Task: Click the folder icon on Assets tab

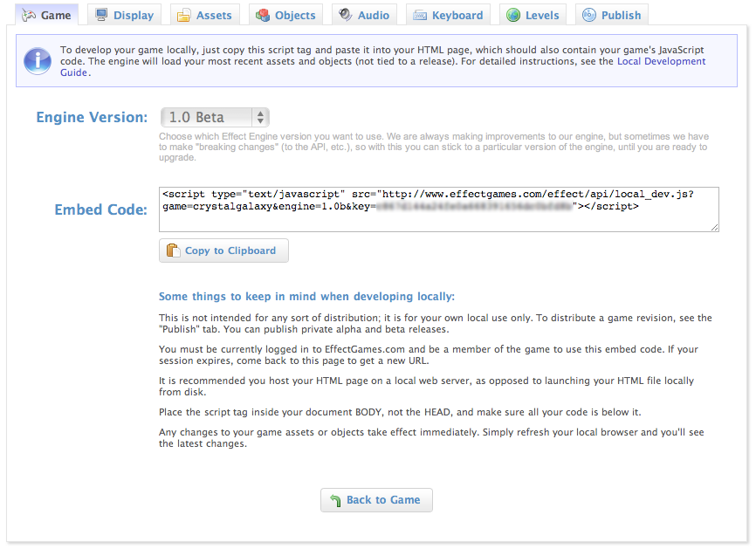Action: click(x=183, y=15)
